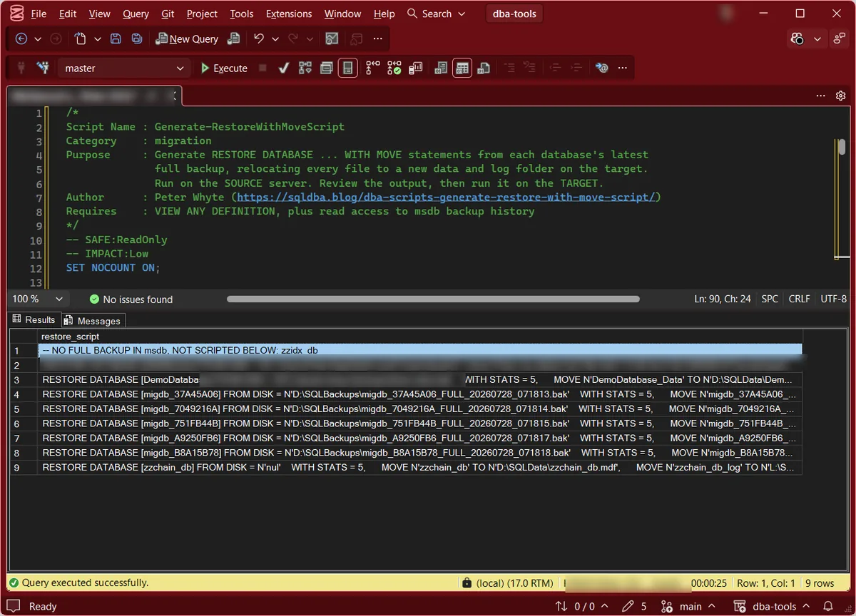
Task: Click the No issues found indicator
Action: tap(131, 299)
